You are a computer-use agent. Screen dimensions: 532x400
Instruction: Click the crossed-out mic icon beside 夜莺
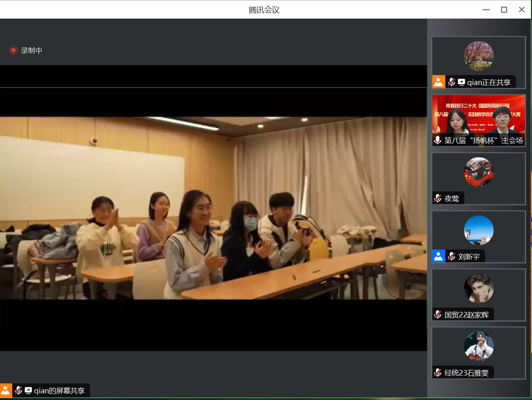tap(437, 198)
